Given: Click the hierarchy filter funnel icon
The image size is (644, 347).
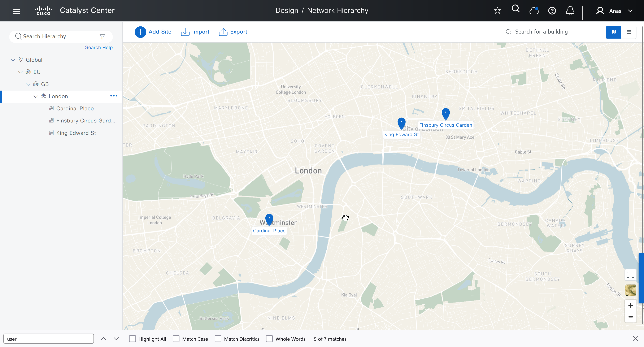Looking at the screenshot, I should [102, 37].
